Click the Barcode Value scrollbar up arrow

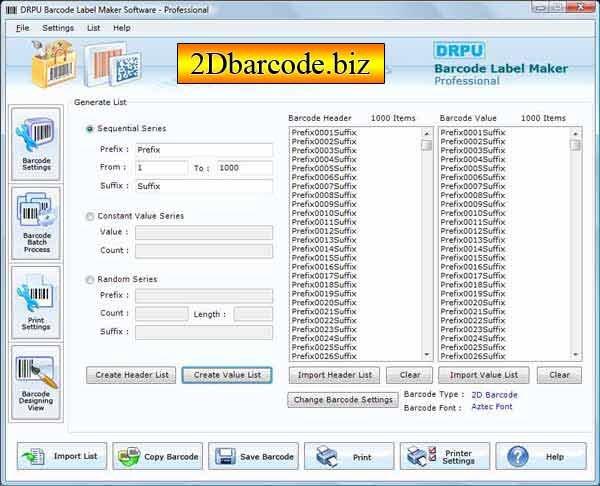coord(576,134)
